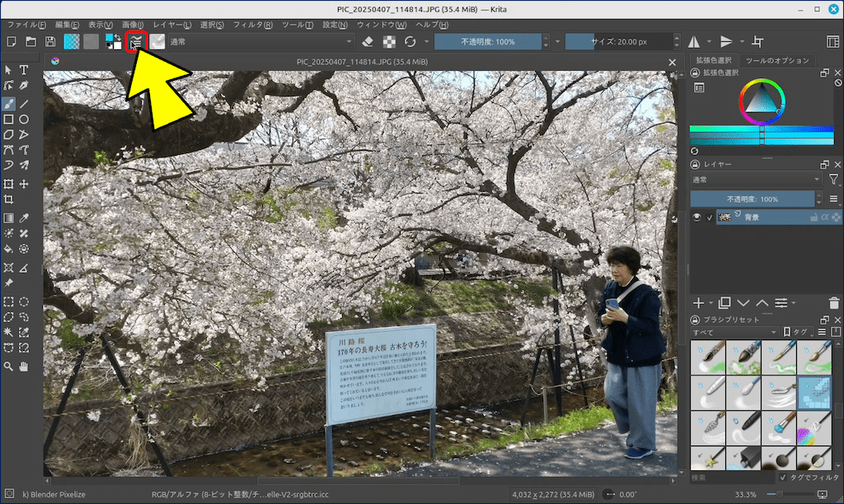
Task: Choose the Zoom magnifier tool
Action: [8, 366]
